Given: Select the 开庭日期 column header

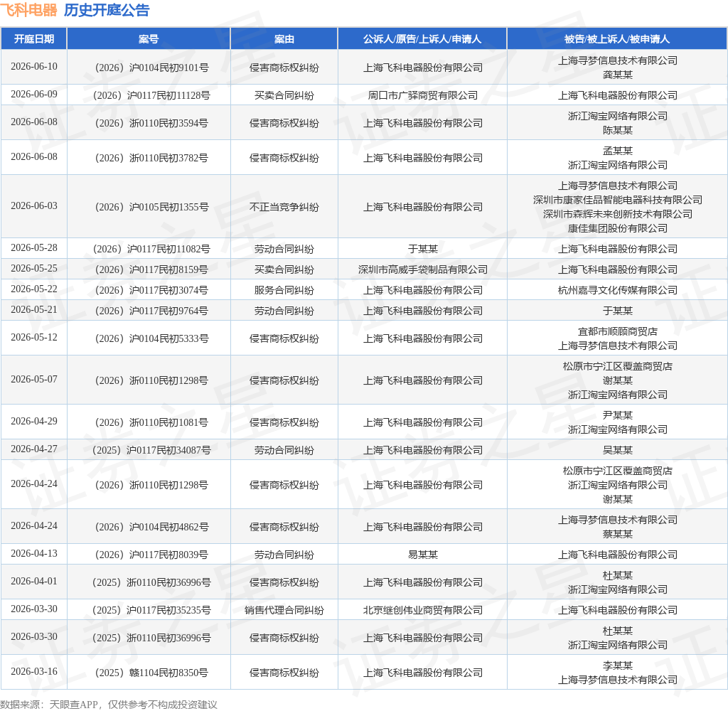Looking at the screenshot, I should click(x=34, y=39).
